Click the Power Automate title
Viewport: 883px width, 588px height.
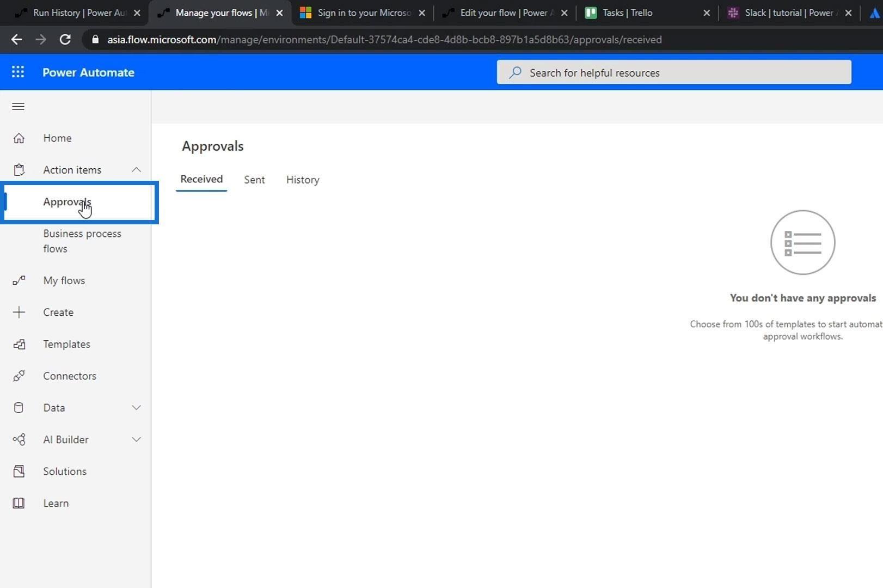click(88, 72)
